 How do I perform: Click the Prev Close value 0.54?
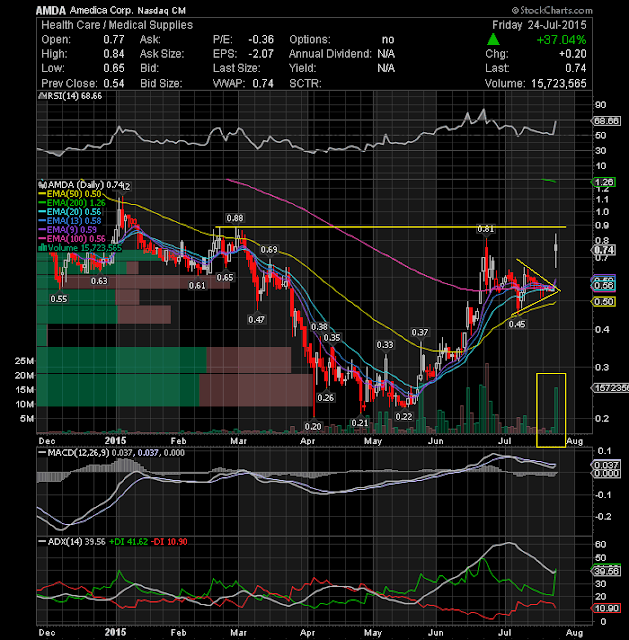point(113,83)
